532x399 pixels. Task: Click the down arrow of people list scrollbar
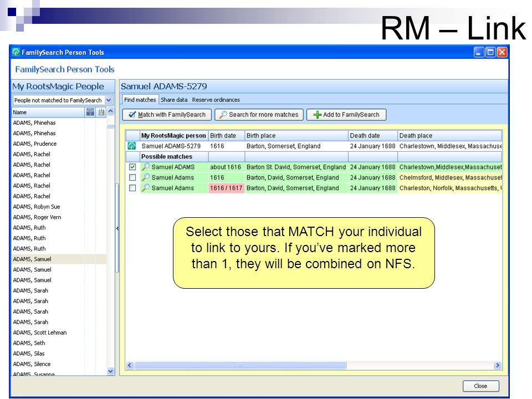tap(111, 371)
